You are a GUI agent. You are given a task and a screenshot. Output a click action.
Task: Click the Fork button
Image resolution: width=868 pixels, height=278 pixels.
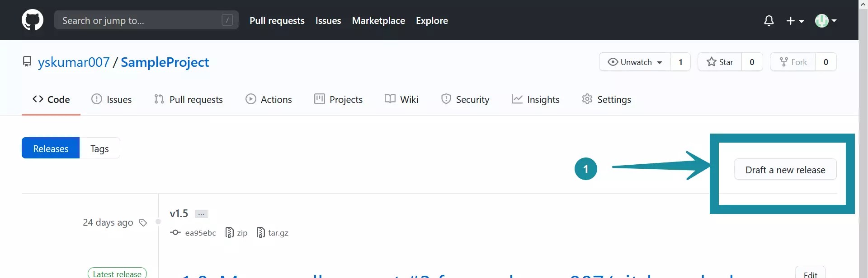pos(793,62)
